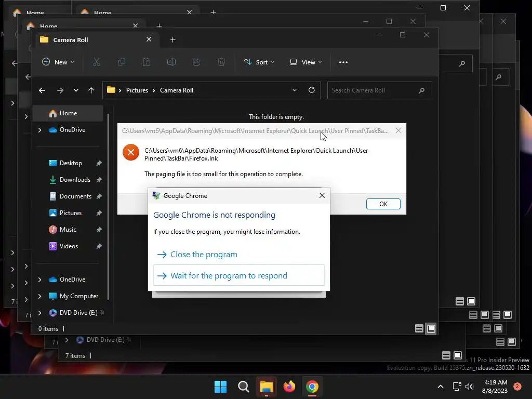Close the Google Chrome not responding dialog
The height and width of the screenshot is (399, 532).
322,195
